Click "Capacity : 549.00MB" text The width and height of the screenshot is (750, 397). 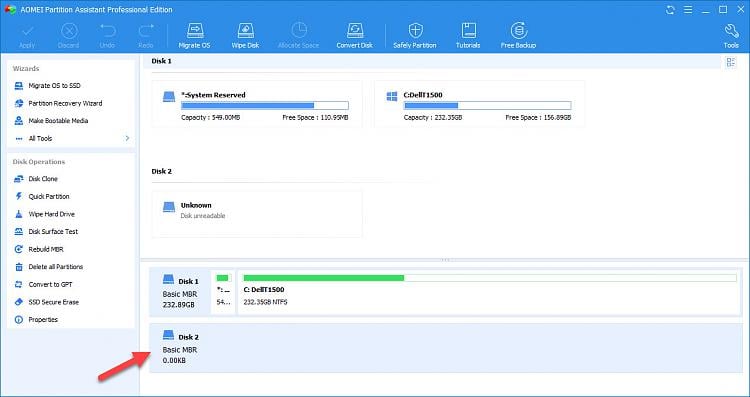210,118
